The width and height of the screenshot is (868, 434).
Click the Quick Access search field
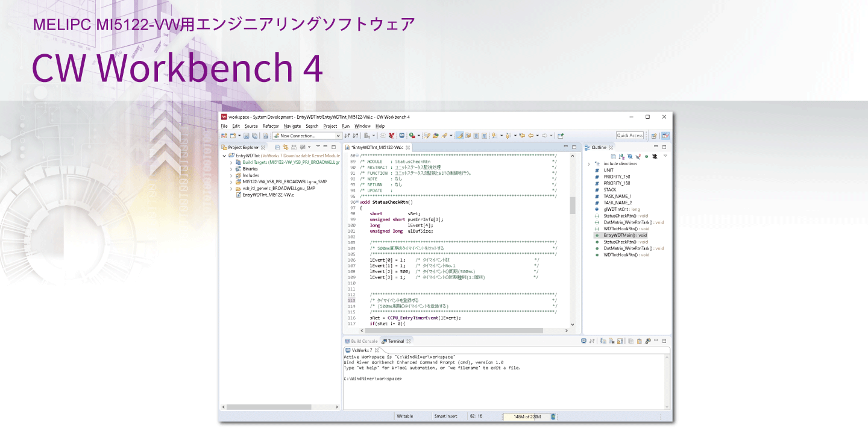[x=630, y=136]
